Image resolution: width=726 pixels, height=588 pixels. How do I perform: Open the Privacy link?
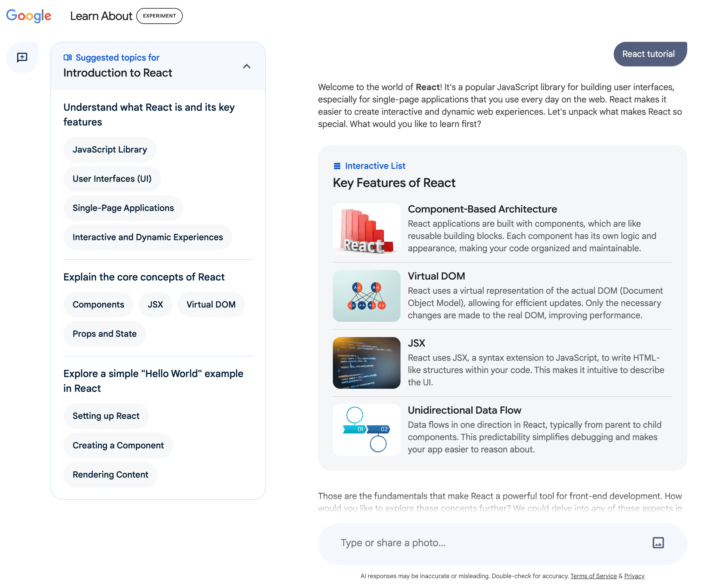coord(634,576)
